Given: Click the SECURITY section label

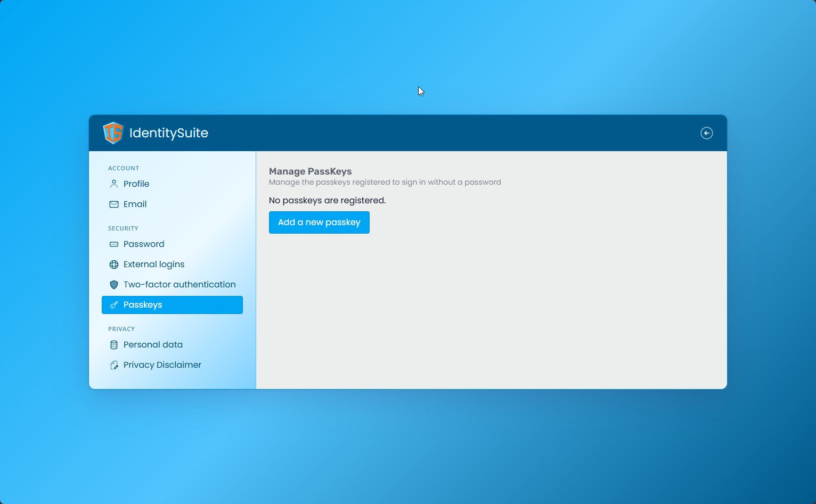Looking at the screenshot, I should pos(123,228).
